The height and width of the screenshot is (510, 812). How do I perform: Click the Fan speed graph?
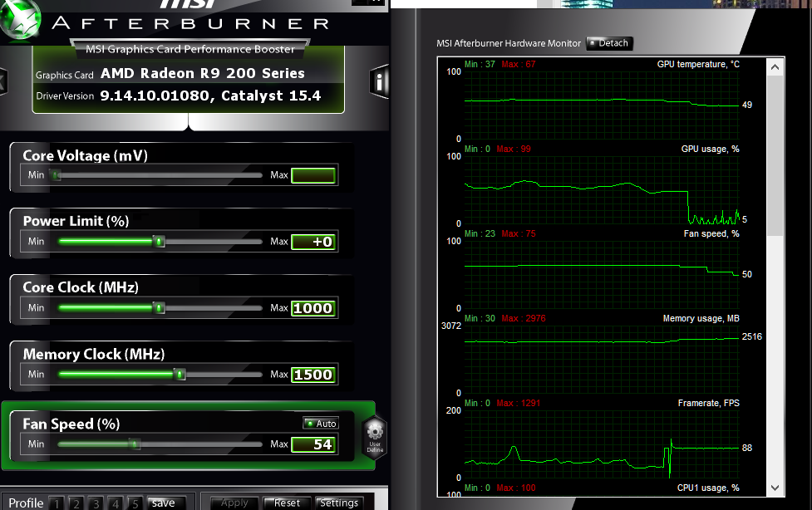pos(602,275)
